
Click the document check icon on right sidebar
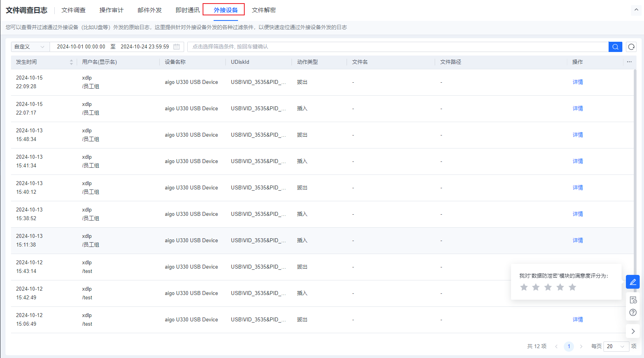[x=633, y=300]
